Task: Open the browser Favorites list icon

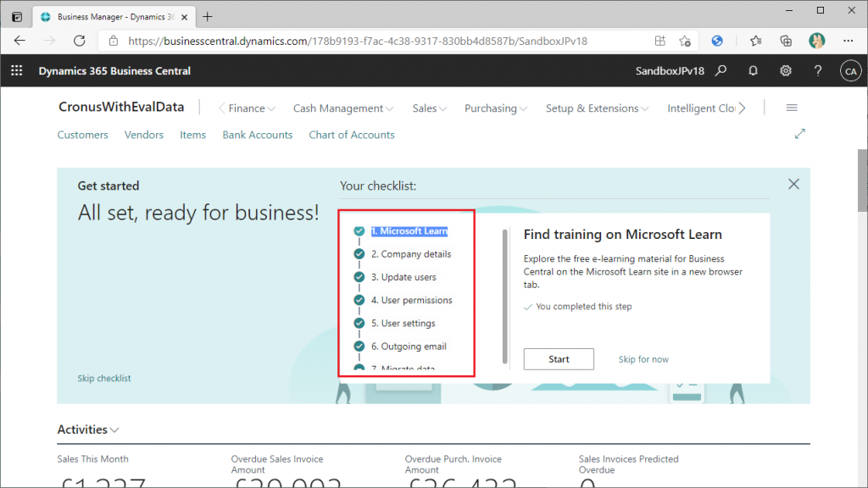Action: coord(755,41)
